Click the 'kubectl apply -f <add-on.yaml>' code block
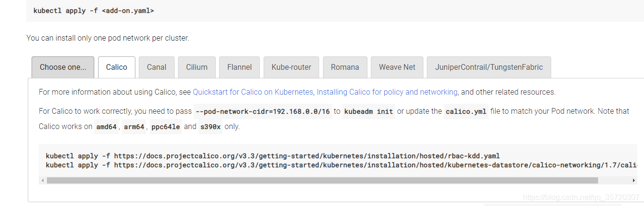 coord(335,11)
